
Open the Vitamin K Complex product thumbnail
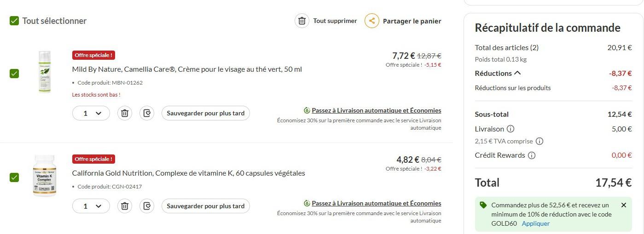tap(45, 176)
